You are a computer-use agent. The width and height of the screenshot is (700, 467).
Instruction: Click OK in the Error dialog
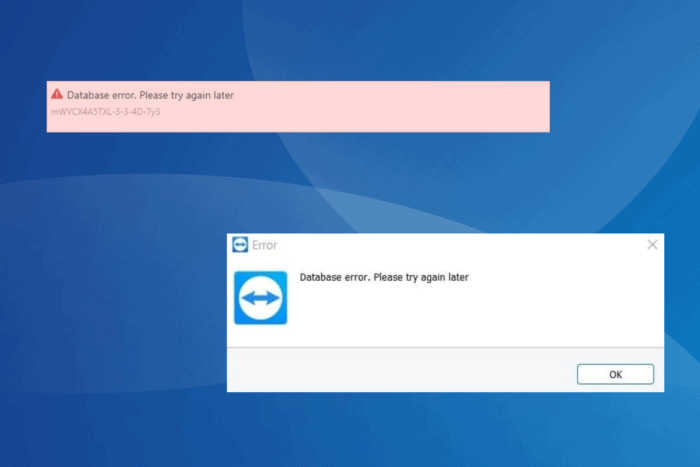(615, 374)
